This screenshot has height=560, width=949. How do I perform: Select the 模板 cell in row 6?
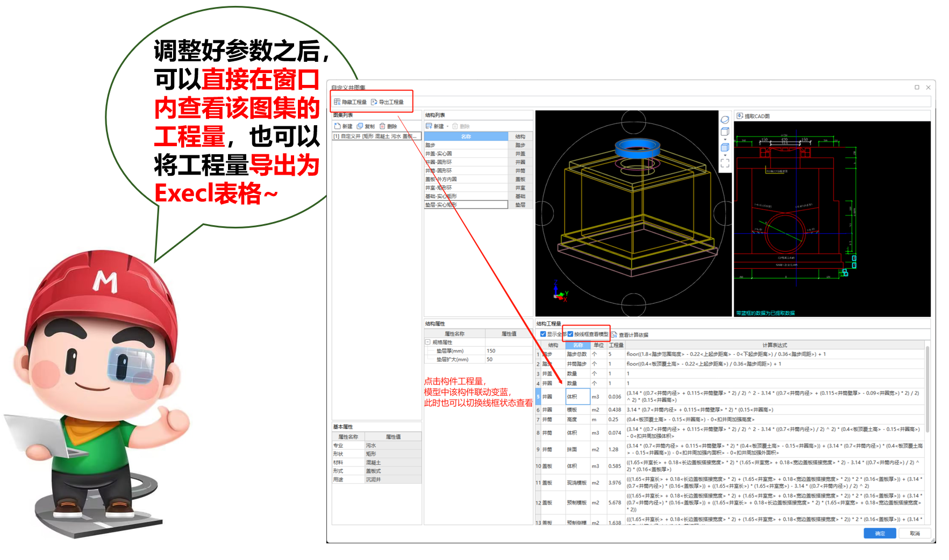pos(577,410)
